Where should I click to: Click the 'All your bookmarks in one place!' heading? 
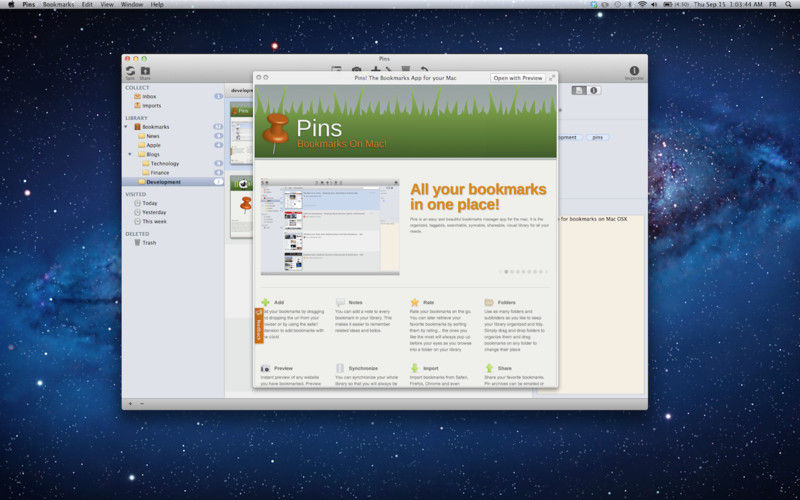478,197
